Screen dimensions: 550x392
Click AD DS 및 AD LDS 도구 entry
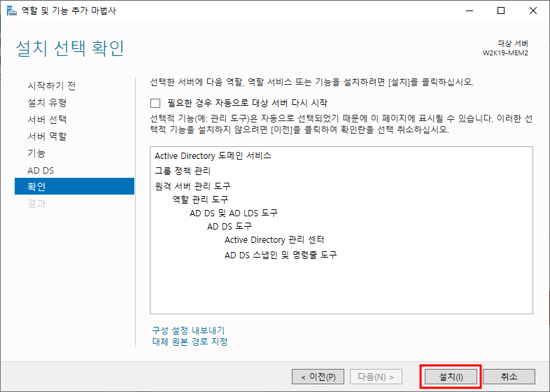point(234,213)
